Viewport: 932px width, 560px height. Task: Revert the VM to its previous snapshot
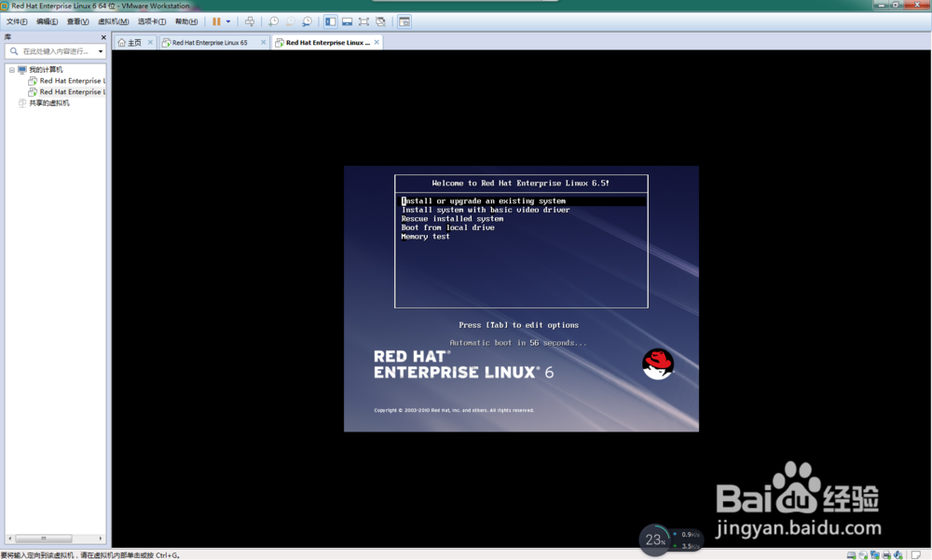tap(290, 21)
